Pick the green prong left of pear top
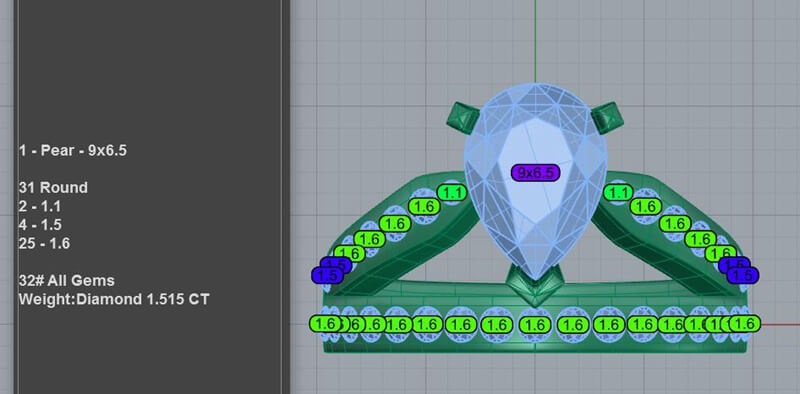This screenshot has height=394, width=800. 462,118
